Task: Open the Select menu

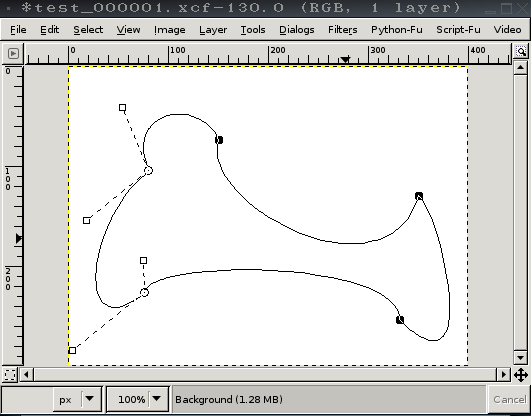Action: [x=88, y=30]
